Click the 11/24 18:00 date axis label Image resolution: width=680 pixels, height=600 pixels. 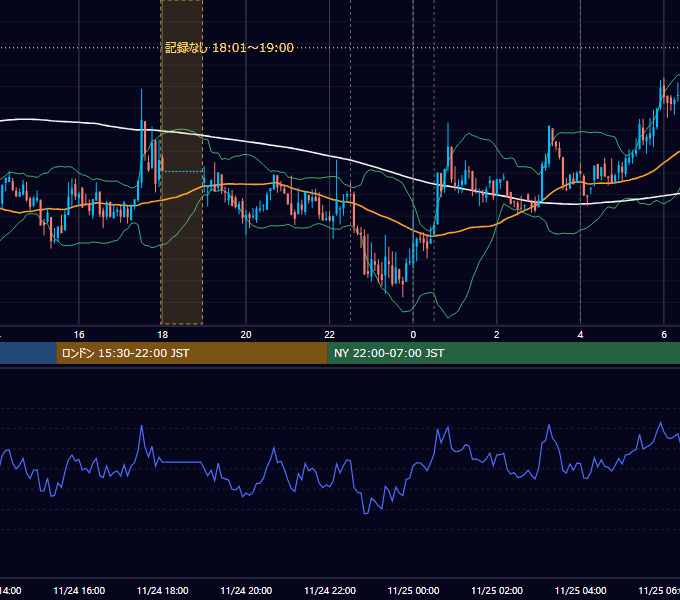[x=163, y=591]
